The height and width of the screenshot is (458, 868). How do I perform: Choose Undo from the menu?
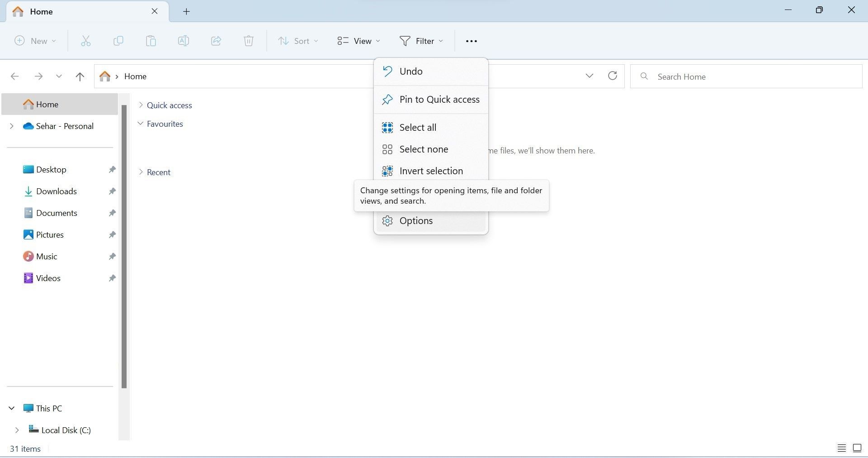pyautogui.click(x=431, y=72)
